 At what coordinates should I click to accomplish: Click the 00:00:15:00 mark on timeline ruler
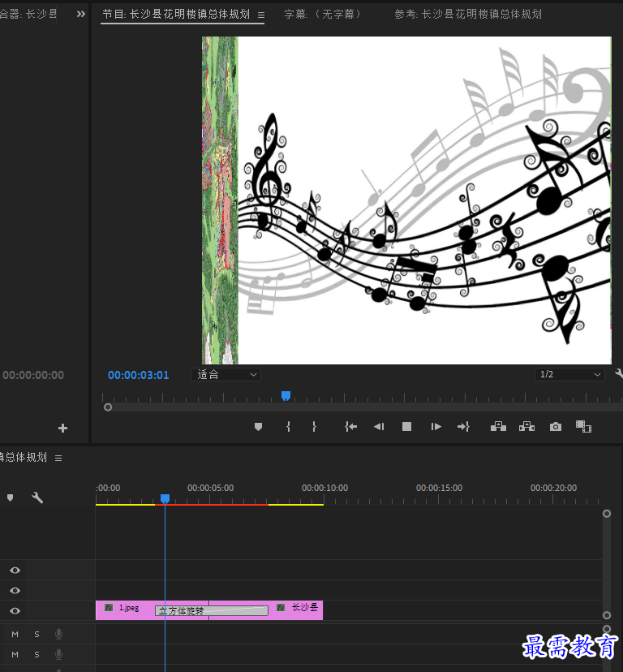[439, 488]
